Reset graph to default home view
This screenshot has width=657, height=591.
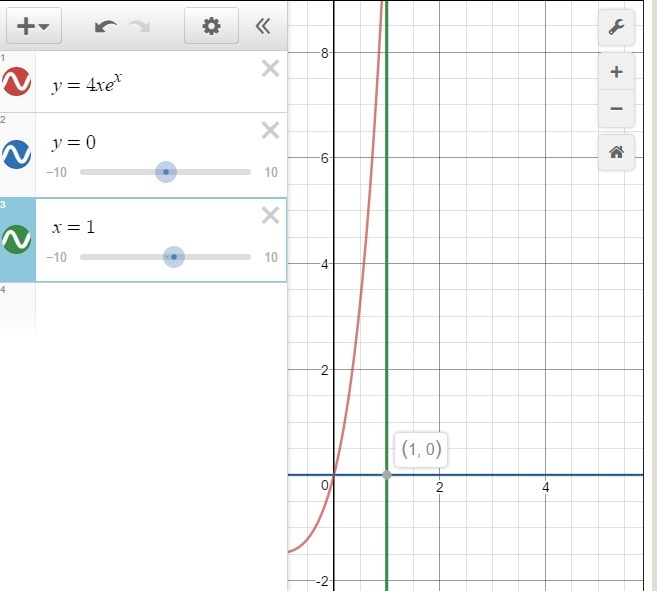point(616,152)
